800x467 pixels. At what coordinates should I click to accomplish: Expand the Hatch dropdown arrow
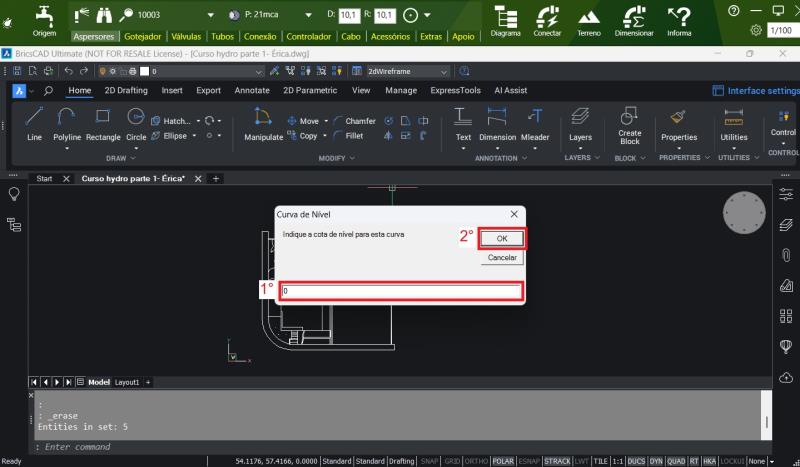click(x=198, y=121)
